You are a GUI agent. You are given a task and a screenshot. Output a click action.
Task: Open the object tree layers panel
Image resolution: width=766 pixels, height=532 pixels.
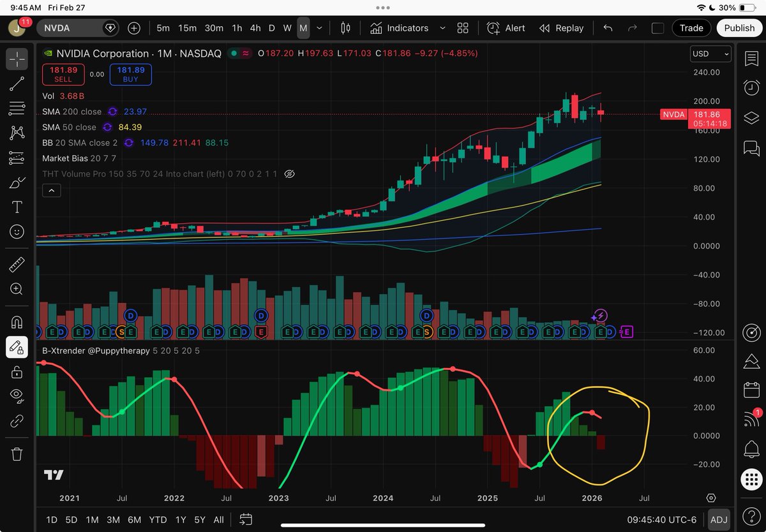coord(751,118)
